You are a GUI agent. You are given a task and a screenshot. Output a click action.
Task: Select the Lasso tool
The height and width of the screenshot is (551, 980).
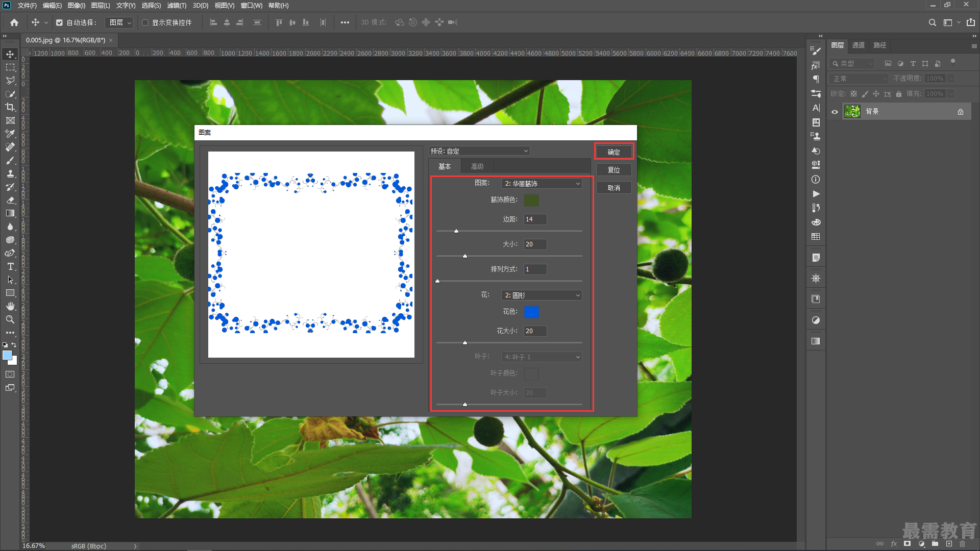click(x=10, y=81)
